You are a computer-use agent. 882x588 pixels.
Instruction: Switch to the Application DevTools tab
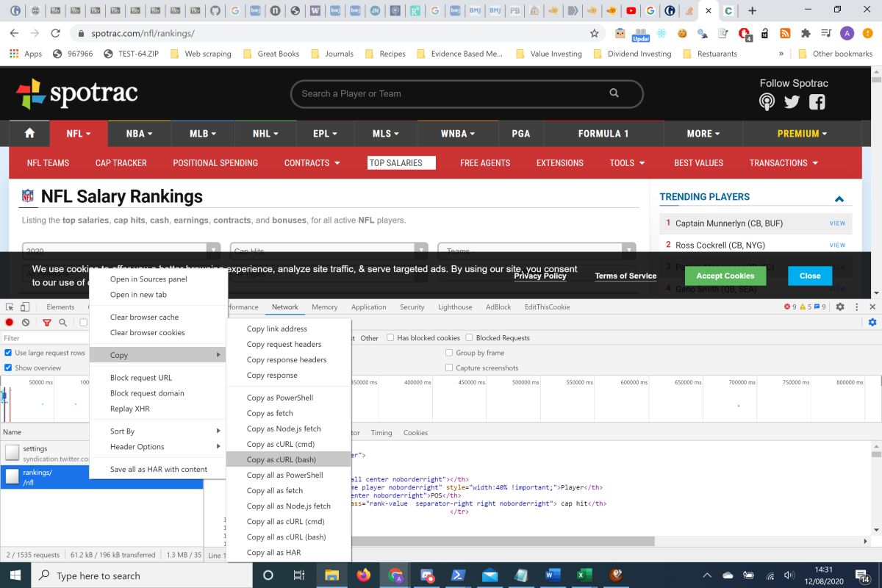368,307
